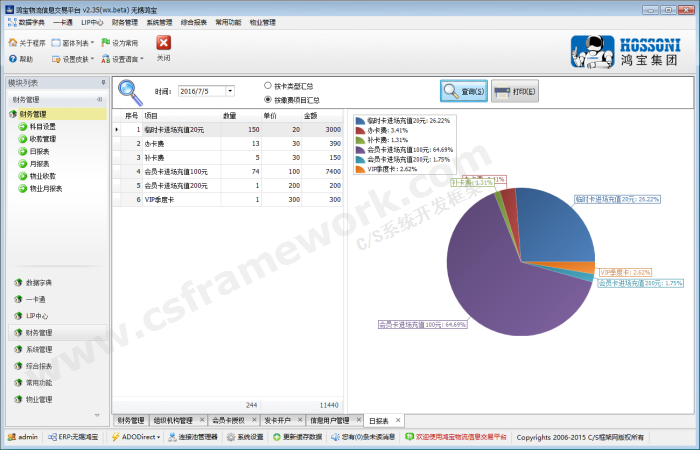Open the 时间 date dropdown arrow
This screenshot has height=450, width=700.
point(230,91)
